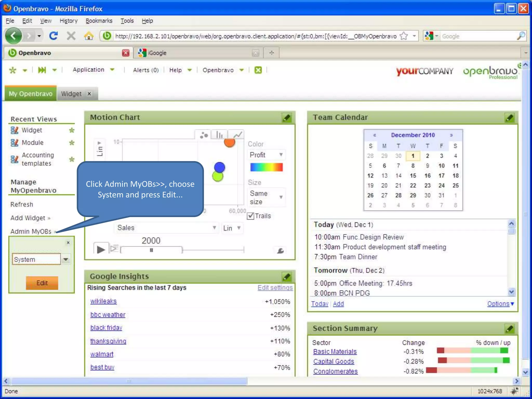Edit the Team Calendar widget pencil icon
This screenshot has width=532, height=399.
[x=509, y=118]
